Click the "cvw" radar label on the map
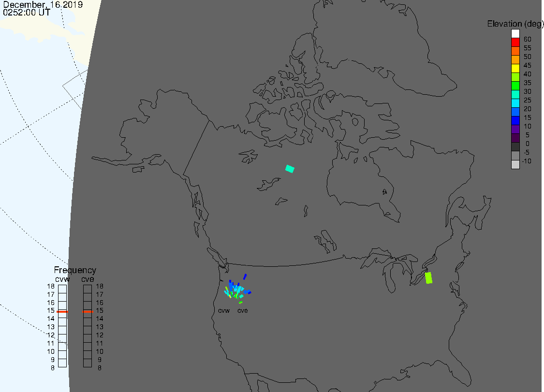The width and height of the screenshot is (544, 392). coord(224,310)
